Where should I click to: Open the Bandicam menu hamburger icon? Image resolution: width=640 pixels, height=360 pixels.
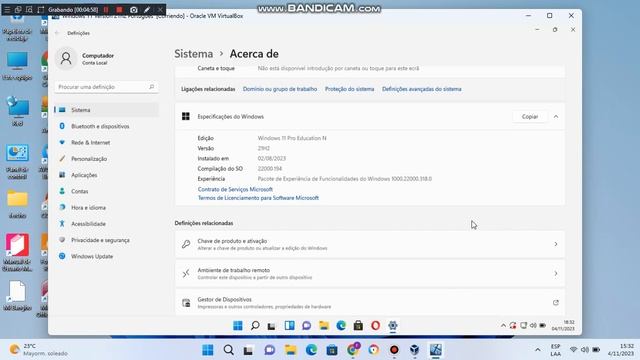click(x=7, y=9)
